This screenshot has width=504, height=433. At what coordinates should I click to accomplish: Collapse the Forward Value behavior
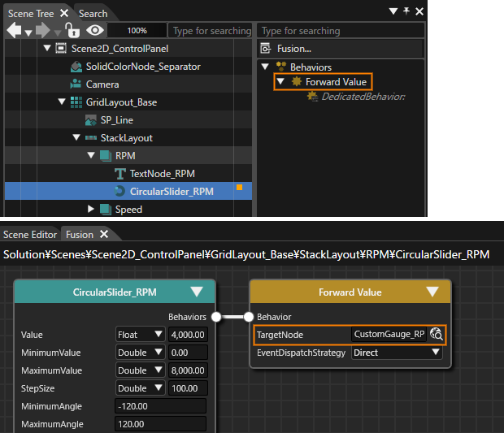pos(280,81)
